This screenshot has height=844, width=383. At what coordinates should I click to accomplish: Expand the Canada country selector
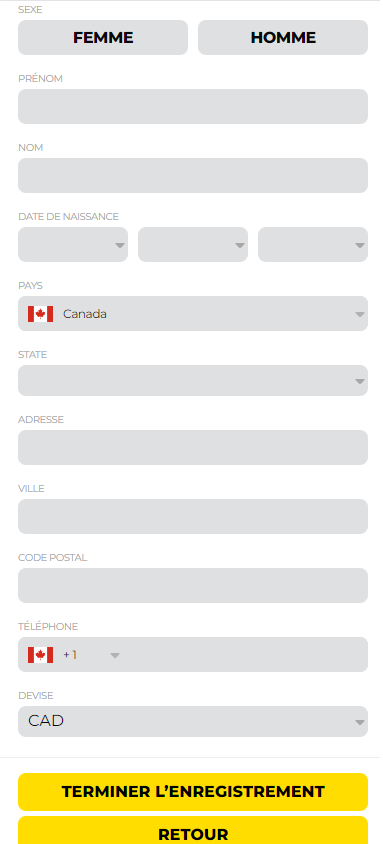[193, 314]
